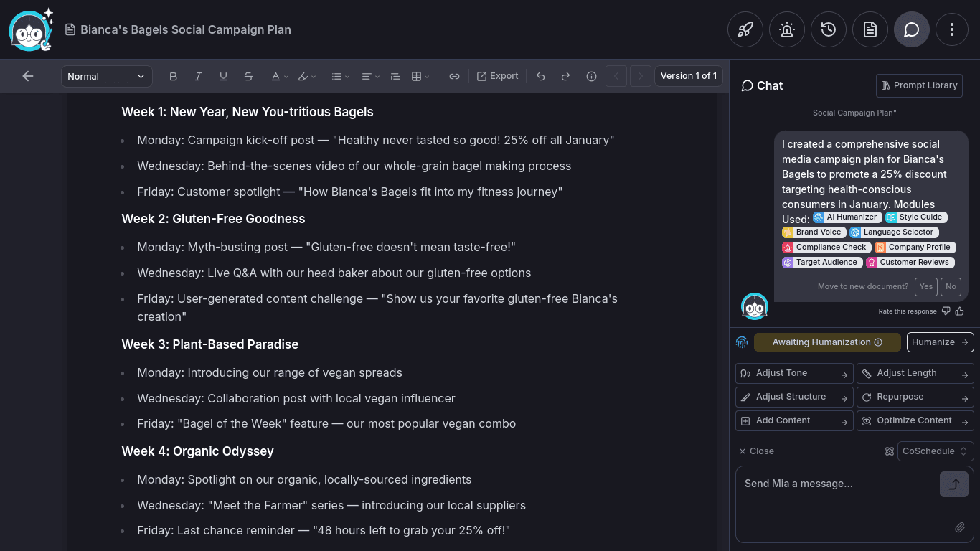Open version history via clock icon
Screen dimensions: 980x551
point(829,29)
